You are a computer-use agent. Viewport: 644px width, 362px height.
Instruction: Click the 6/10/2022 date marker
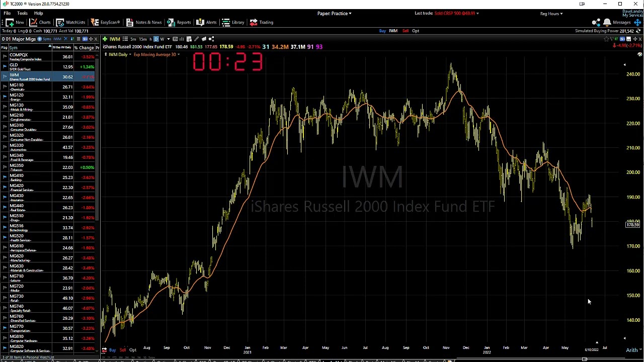[592, 350]
